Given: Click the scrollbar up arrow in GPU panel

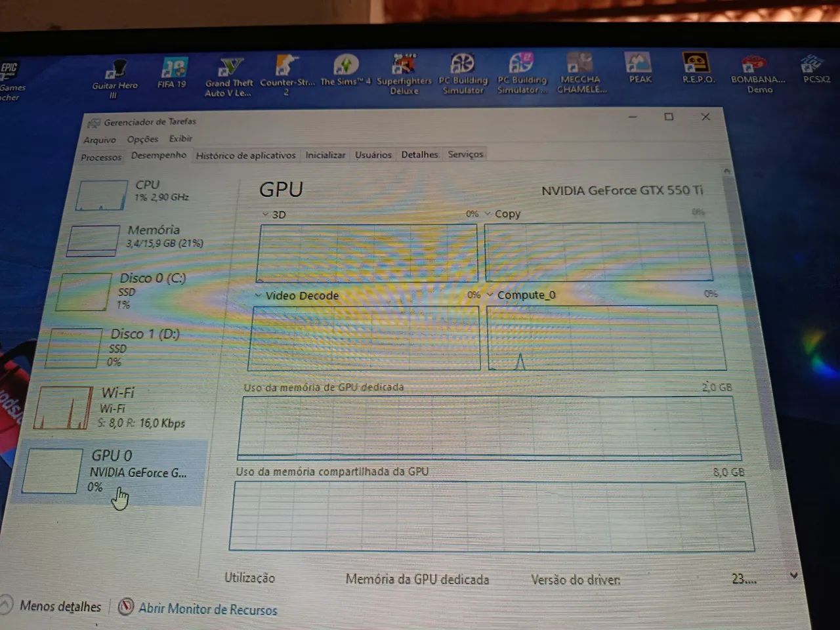Looking at the screenshot, I should coord(727,171).
